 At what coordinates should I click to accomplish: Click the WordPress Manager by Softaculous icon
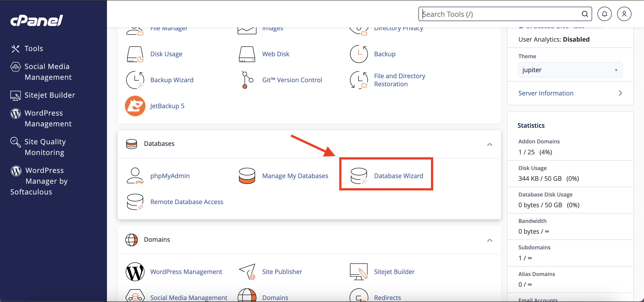[16, 171]
